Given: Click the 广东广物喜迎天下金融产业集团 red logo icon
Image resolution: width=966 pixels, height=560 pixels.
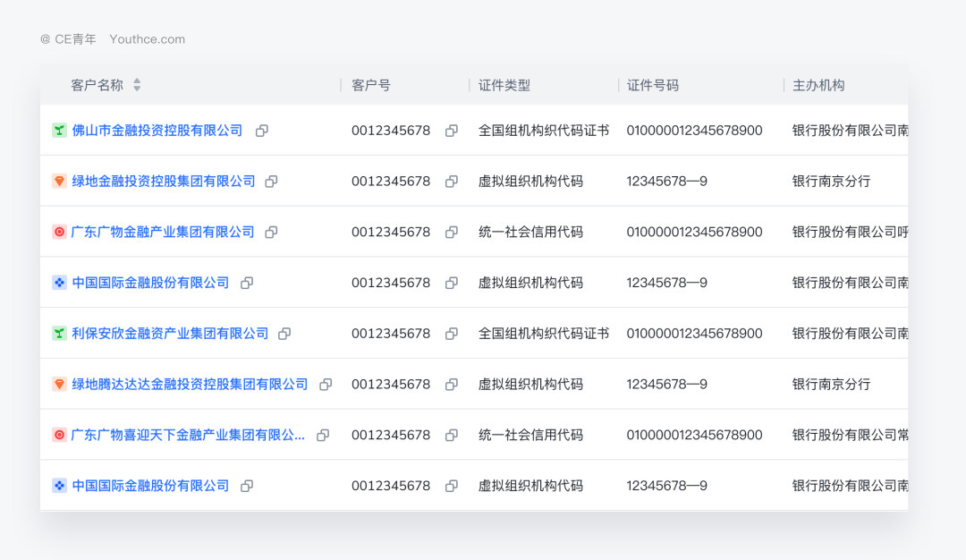Looking at the screenshot, I should tap(59, 435).
